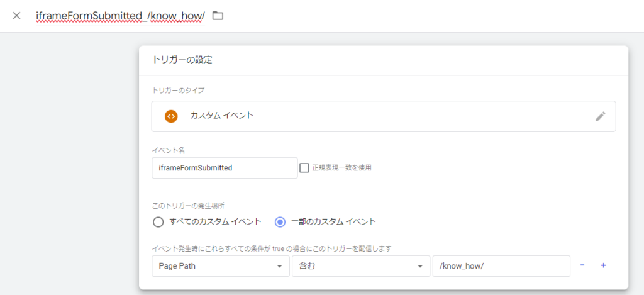The height and width of the screenshot is (295, 644).
Task: Click the カスタム イベント trigger type text
Action: click(x=222, y=116)
